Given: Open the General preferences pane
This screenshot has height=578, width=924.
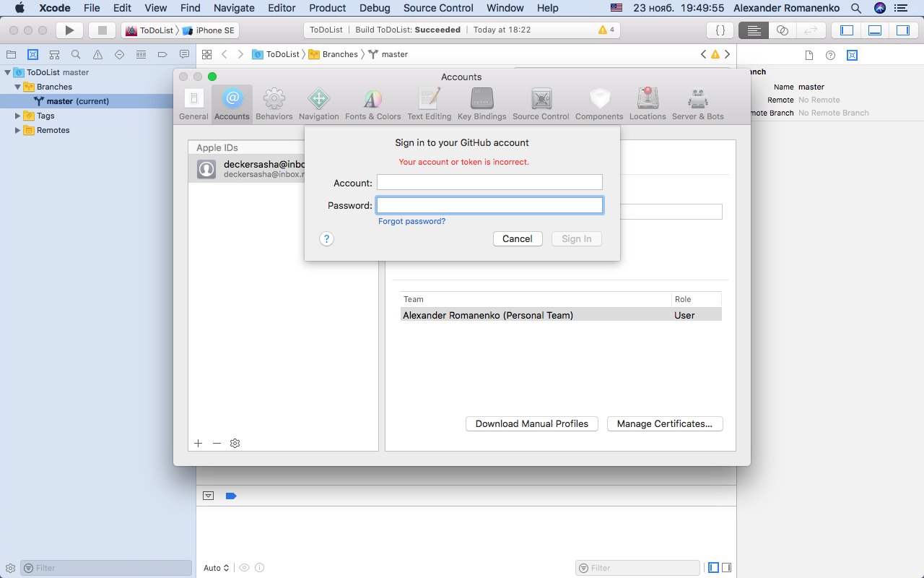Looking at the screenshot, I should 193,104.
